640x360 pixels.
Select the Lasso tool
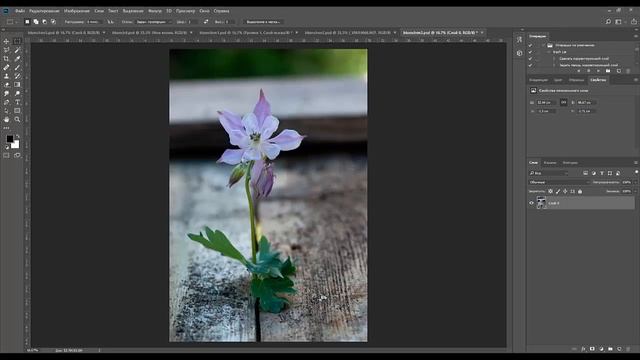pos(6,50)
